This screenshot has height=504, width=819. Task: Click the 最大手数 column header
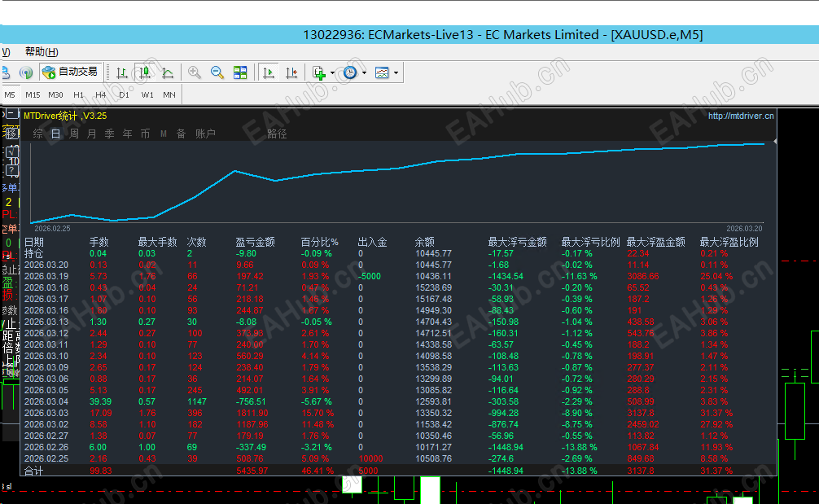157,242
